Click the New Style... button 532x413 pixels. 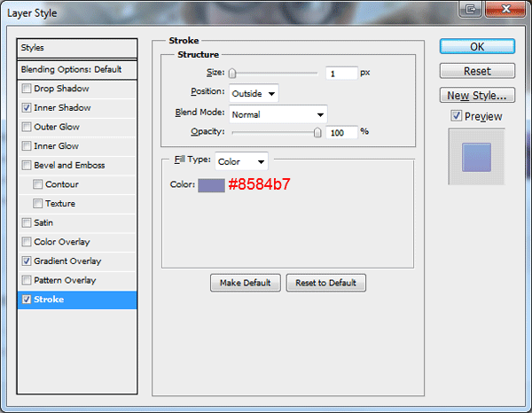(477, 96)
